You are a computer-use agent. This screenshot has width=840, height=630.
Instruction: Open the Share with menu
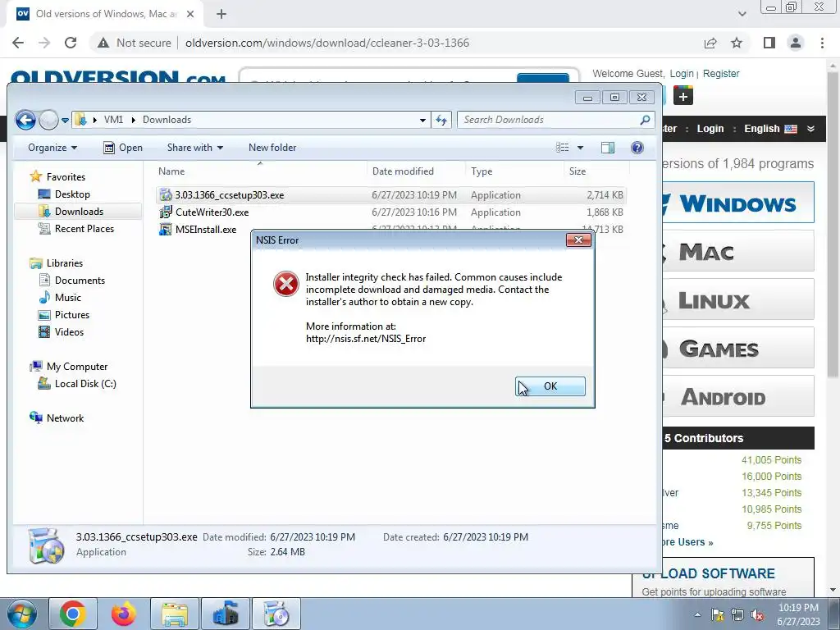195,148
